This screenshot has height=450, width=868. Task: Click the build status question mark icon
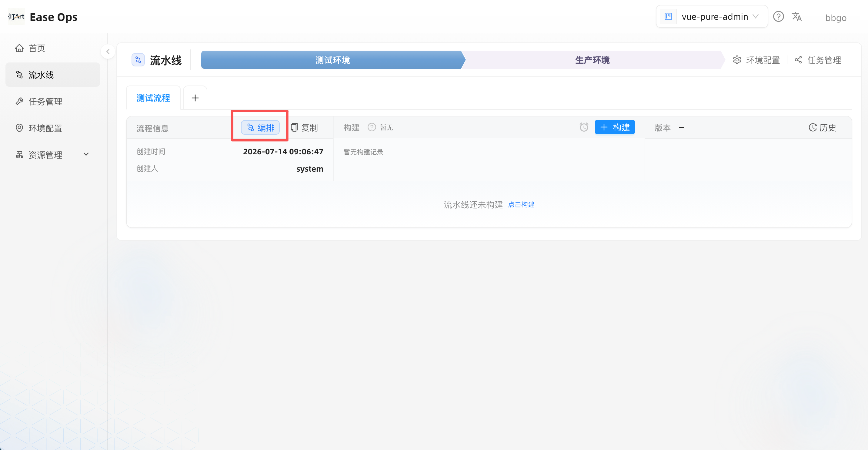[x=372, y=127]
